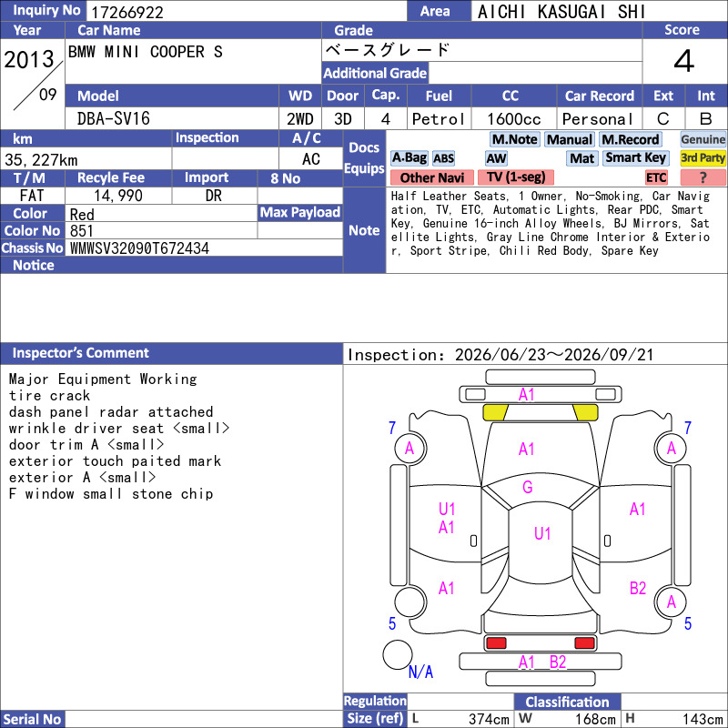728x728 pixels.
Task: Click the A1 mark on the hood
Action: click(x=526, y=449)
